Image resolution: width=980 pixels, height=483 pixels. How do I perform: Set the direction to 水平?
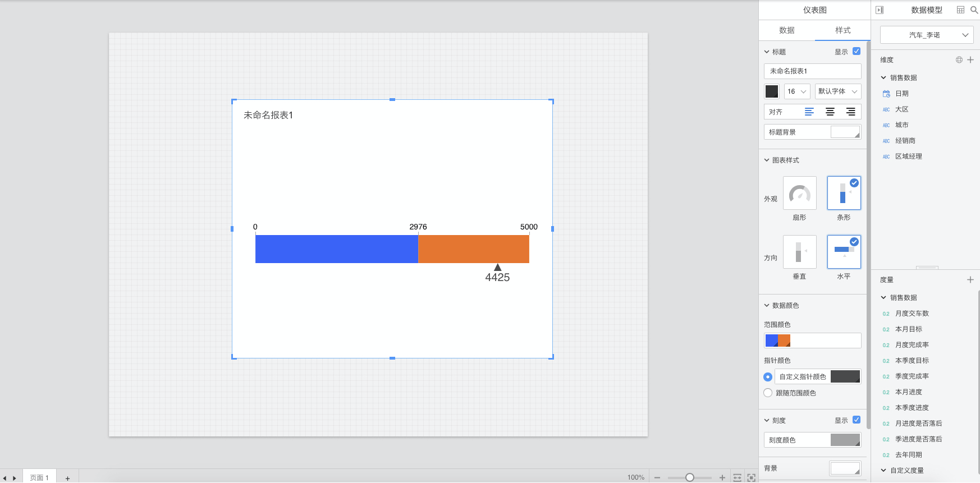[844, 252]
